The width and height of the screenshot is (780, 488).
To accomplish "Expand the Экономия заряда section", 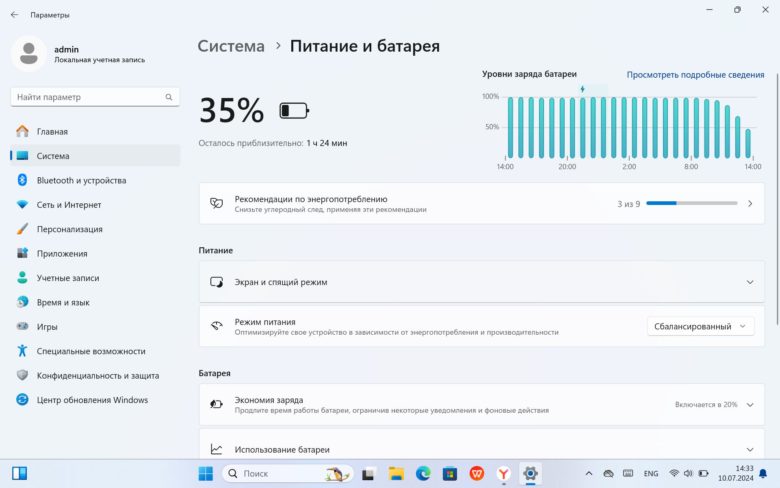I will coord(482,404).
